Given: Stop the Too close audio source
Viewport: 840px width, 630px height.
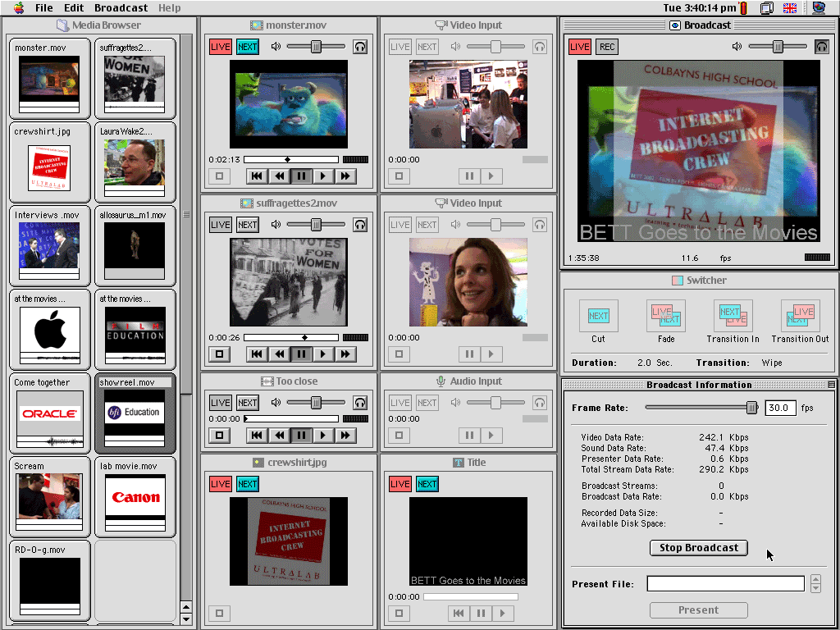Looking at the screenshot, I should pyautogui.click(x=219, y=435).
